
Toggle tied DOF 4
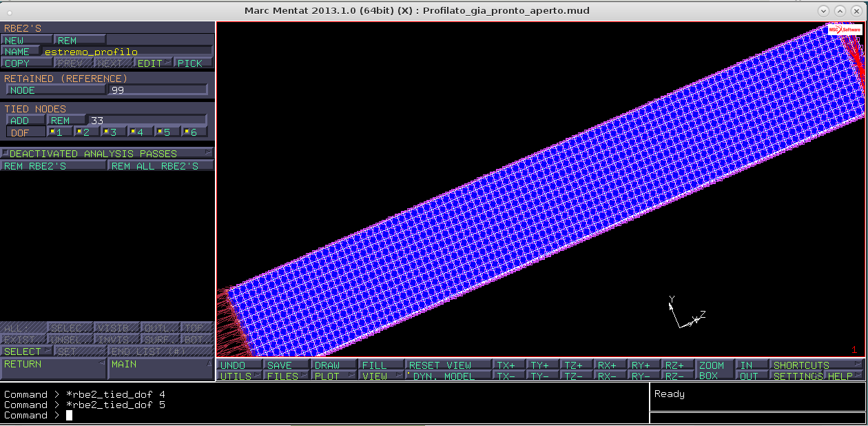point(140,132)
